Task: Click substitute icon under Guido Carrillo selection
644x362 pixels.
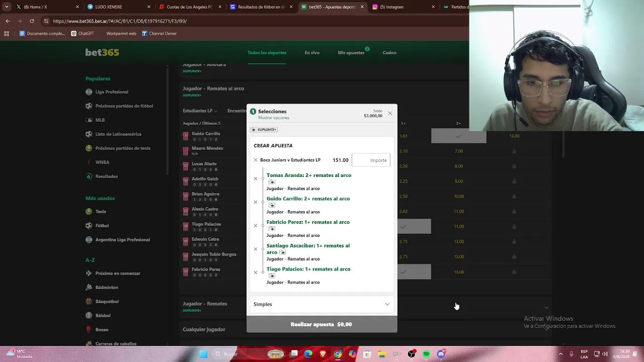Action: pyautogui.click(x=272, y=205)
